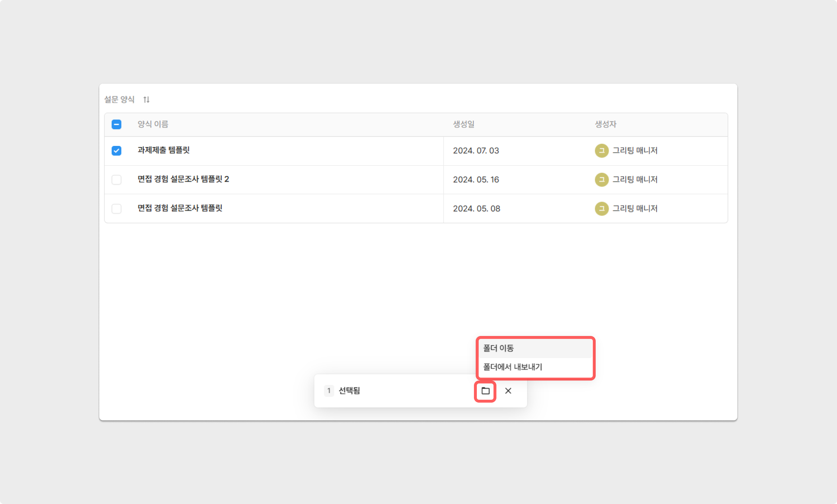Click the 2024. 07. 03 date cell
The width and height of the screenshot is (837, 504).
[x=476, y=151]
